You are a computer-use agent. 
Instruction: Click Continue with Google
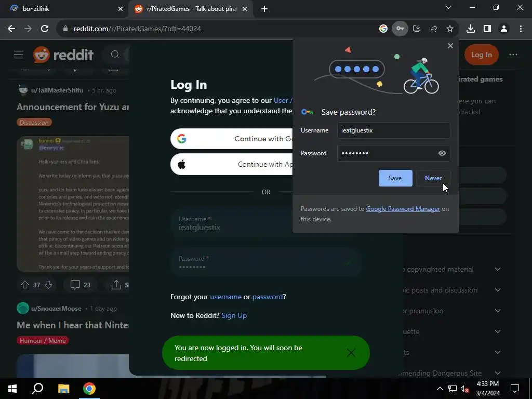pos(231,139)
